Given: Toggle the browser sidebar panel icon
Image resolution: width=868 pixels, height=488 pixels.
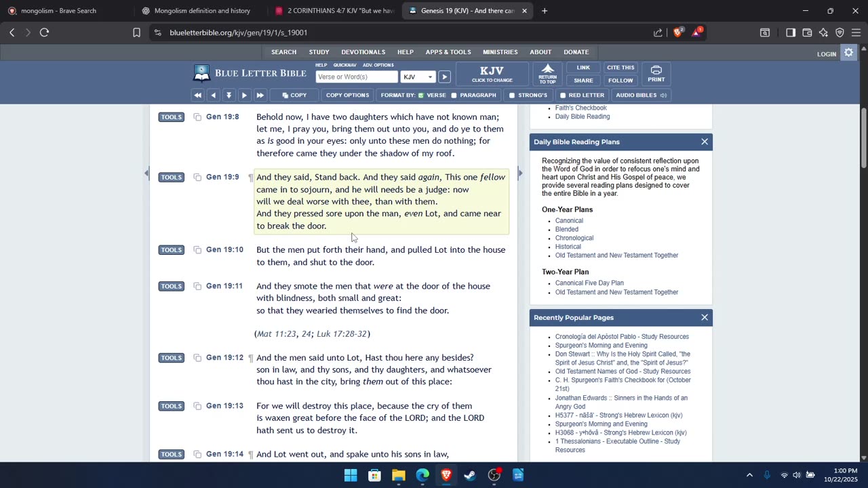Looking at the screenshot, I should coord(791,33).
